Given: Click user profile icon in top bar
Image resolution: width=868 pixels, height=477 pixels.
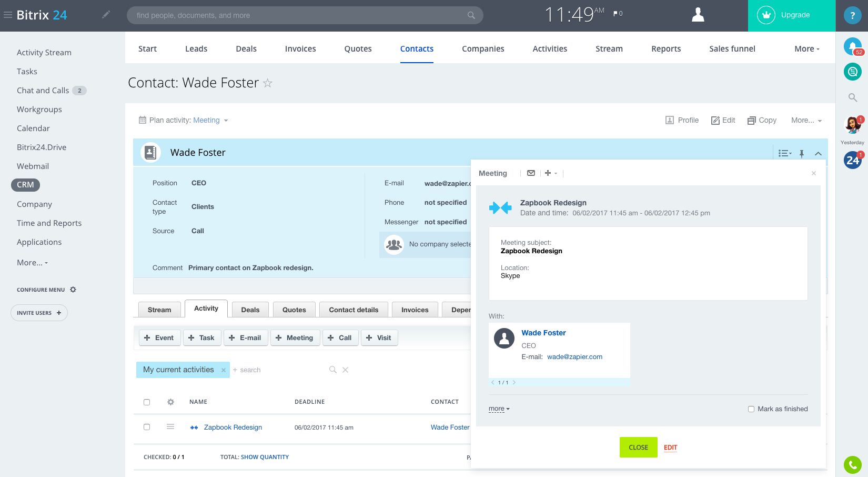Looking at the screenshot, I should (x=698, y=15).
